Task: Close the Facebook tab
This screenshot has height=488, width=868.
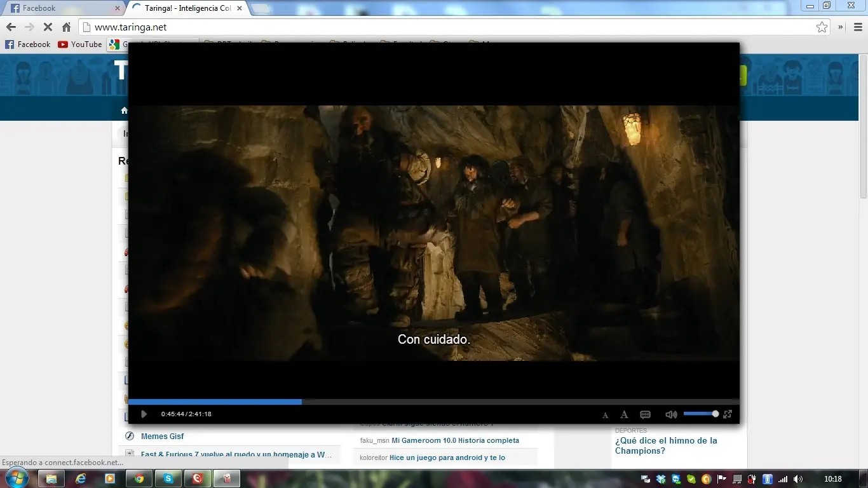Action: tap(117, 8)
